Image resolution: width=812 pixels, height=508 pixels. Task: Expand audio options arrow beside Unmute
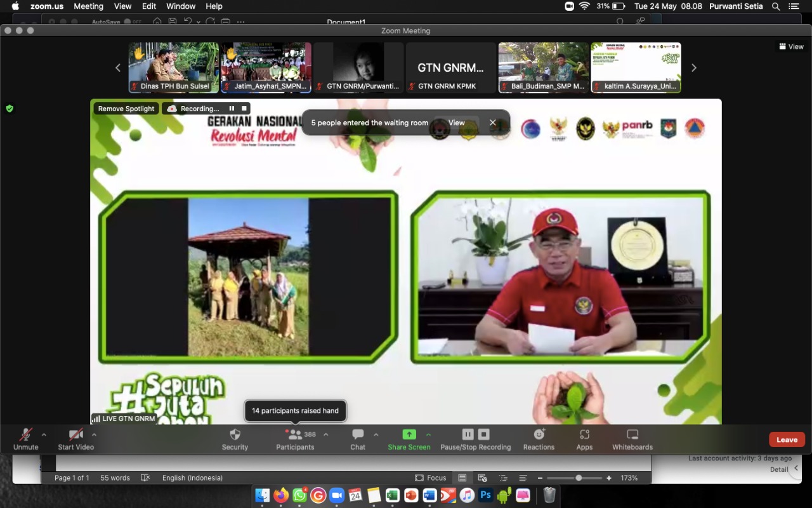click(x=44, y=435)
